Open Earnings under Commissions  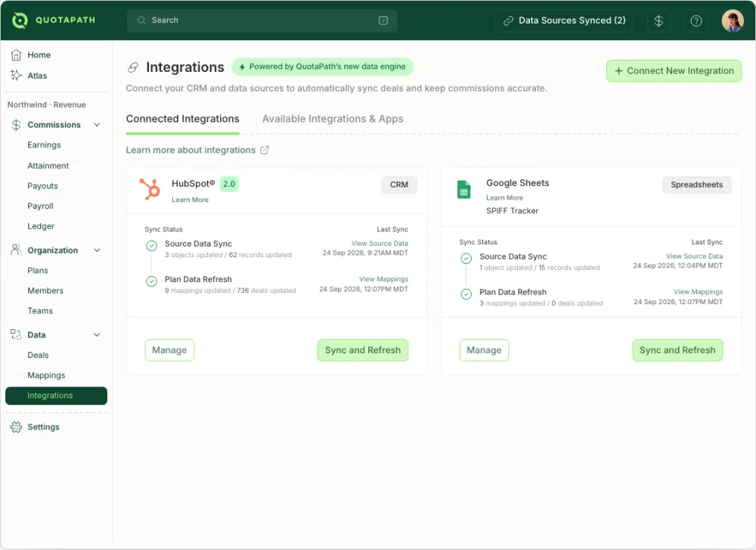tap(44, 145)
